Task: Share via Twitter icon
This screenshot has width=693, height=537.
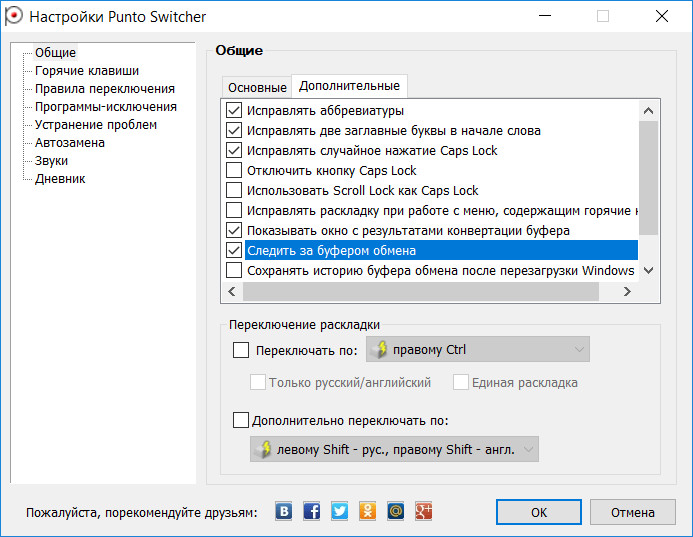Action: pos(339,512)
